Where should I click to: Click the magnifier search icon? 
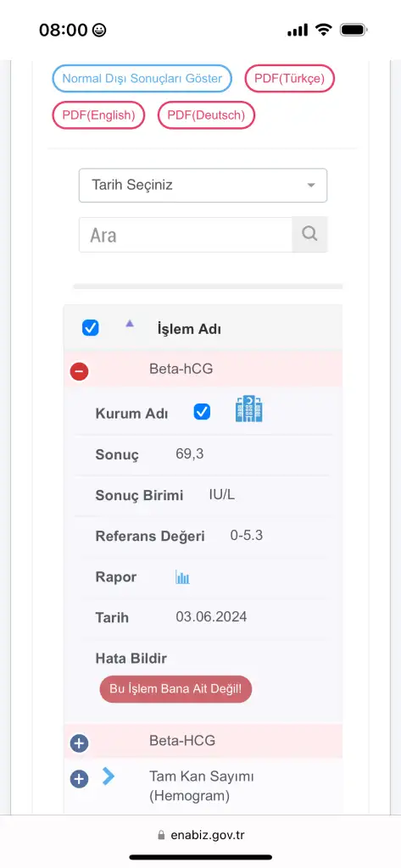309,234
